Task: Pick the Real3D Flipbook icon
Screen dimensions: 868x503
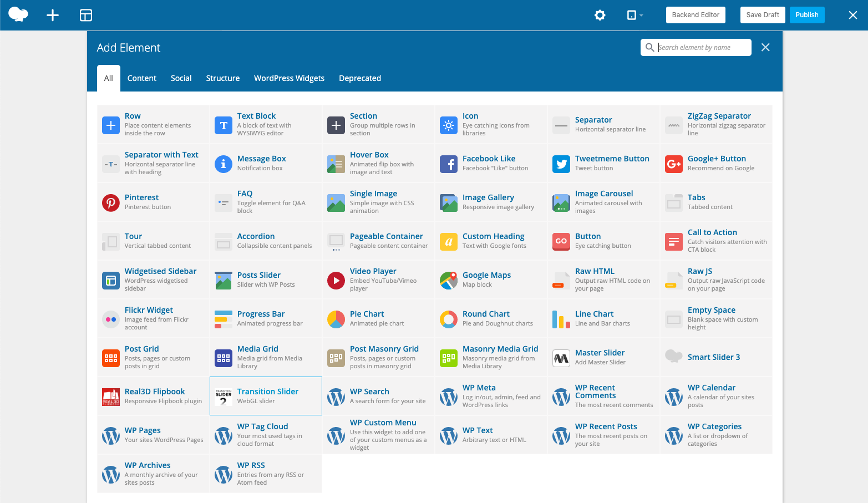Action: pyautogui.click(x=111, y=397)
